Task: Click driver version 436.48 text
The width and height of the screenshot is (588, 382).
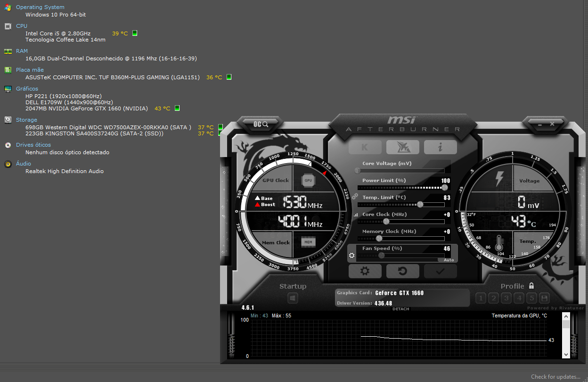Action: [x=384, y=303]
